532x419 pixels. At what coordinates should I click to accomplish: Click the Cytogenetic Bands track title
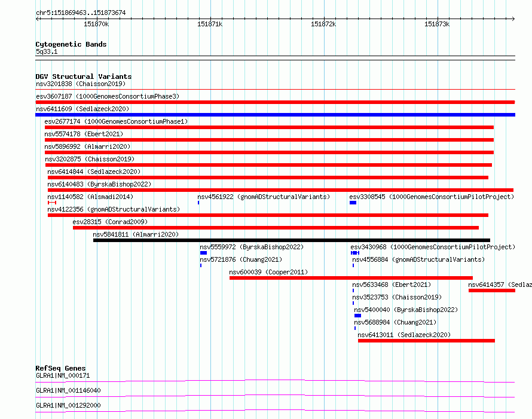[x=71, y=44]
